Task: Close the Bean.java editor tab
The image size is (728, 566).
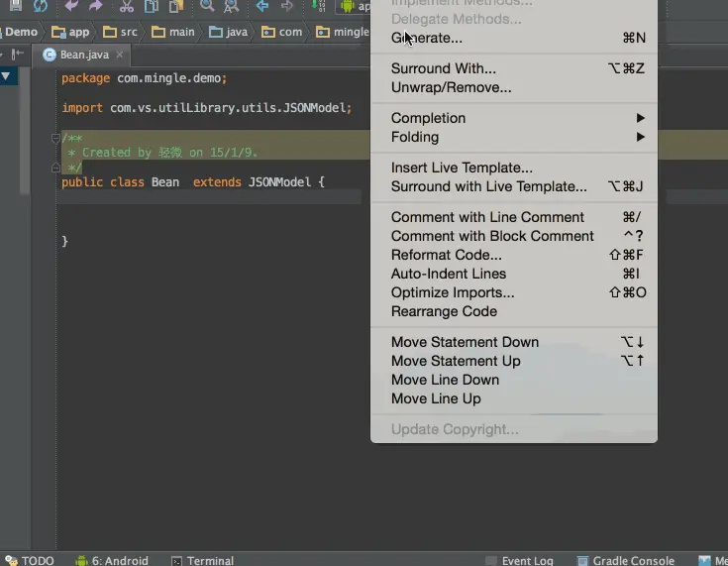Action: pyautogui.click(x=120, y=55)
